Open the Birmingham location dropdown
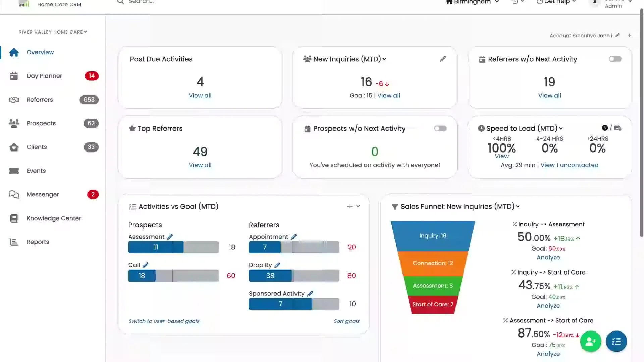The image size is (644, 362). click(472, 2)
